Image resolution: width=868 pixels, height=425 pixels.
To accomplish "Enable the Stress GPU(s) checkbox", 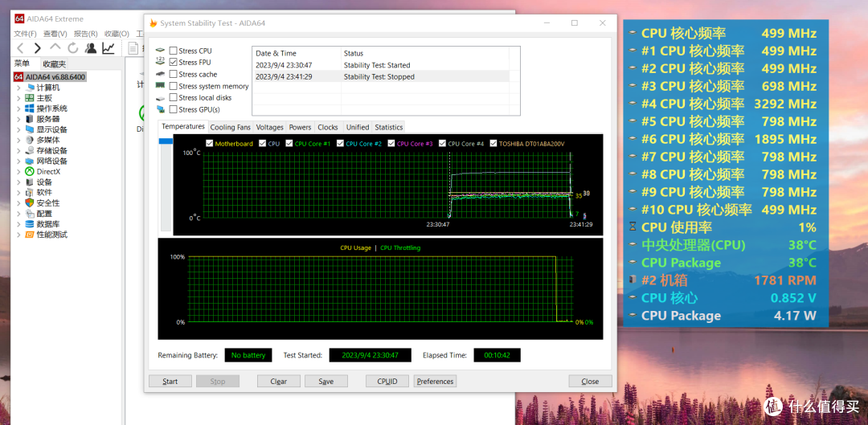I will point(174,109).
